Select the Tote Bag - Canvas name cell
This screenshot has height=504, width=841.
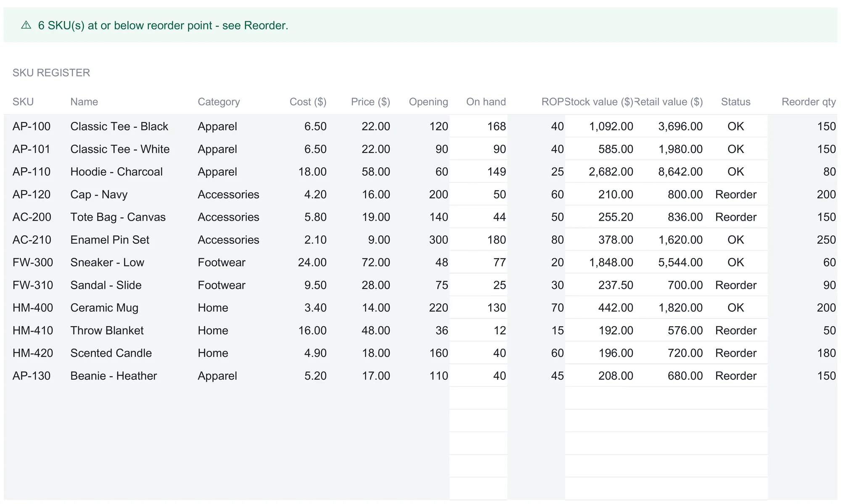point(118,217)
